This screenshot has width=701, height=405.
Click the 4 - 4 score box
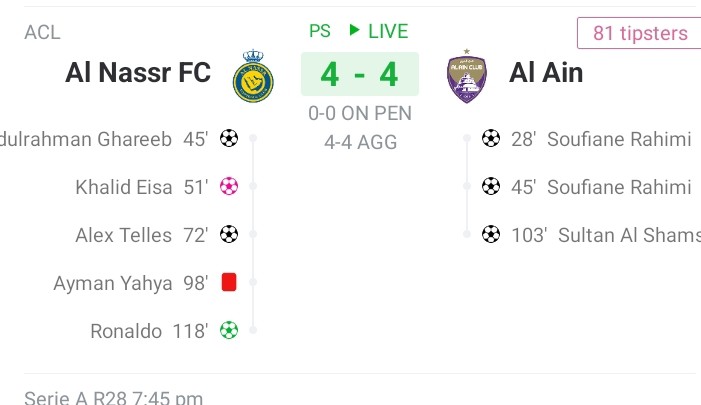(x=360, y=75)
